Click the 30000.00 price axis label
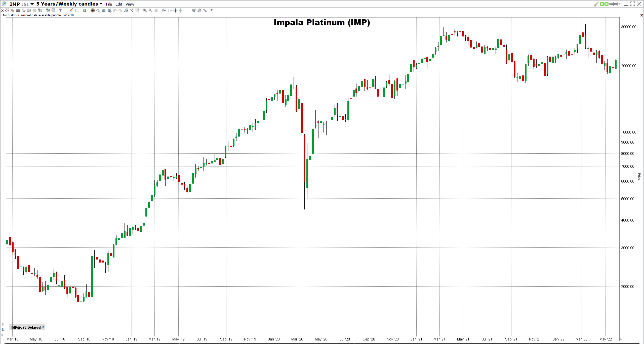This screenshot has width=644, height=344. (x=628, y=27)
